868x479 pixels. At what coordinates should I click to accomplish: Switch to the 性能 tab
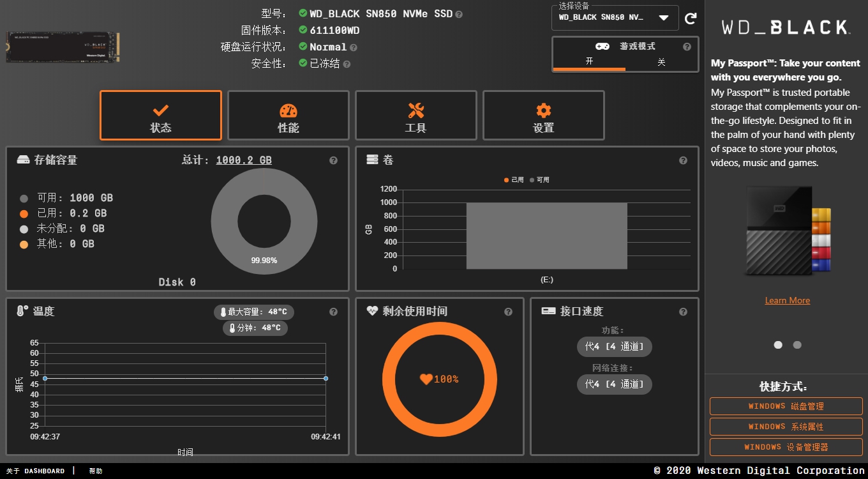coord(288,115)
